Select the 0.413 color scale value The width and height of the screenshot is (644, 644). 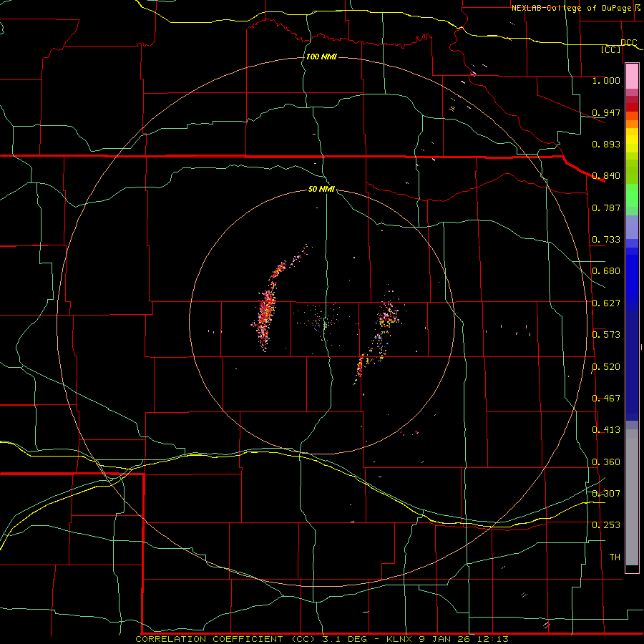pos(606,430)
